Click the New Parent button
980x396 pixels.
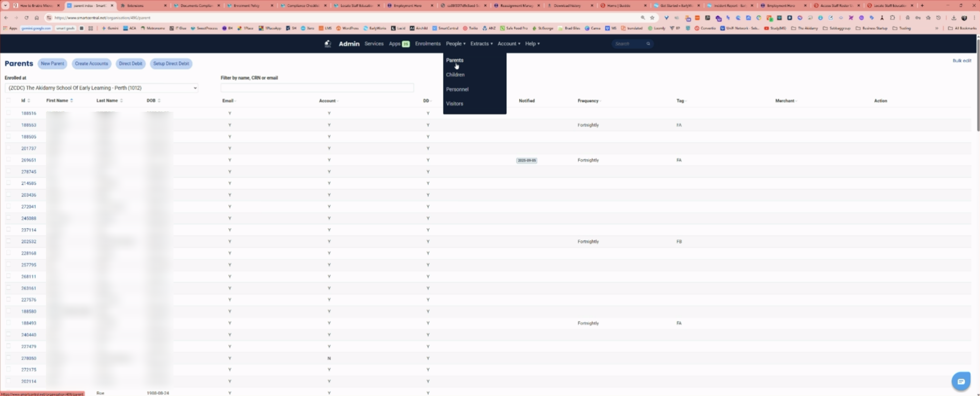click(53, 64)
